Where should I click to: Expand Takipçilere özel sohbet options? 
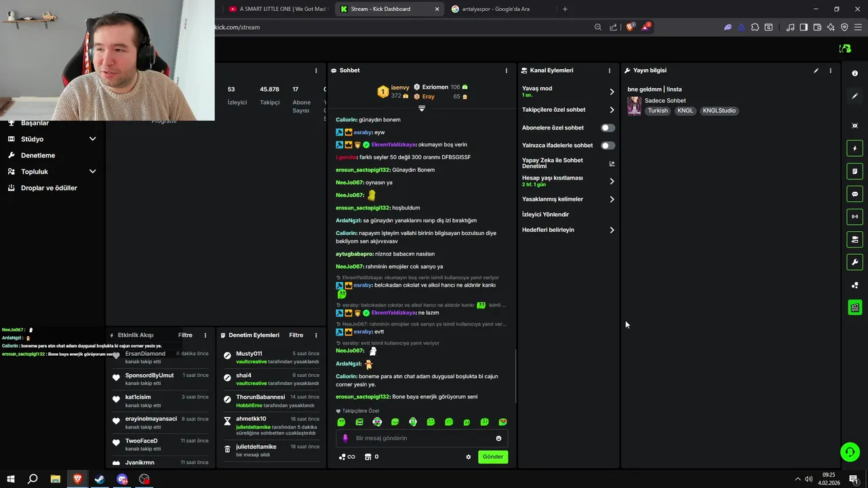click(612, 110)
